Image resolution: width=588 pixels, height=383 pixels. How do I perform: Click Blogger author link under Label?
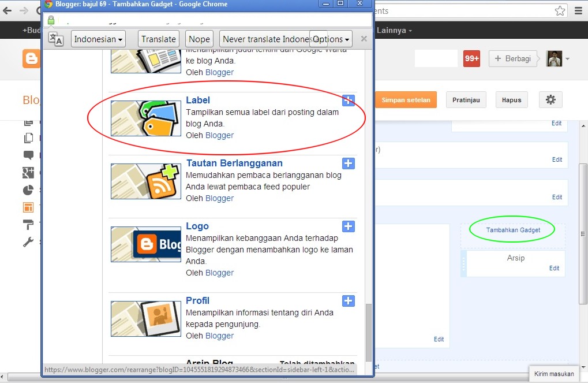click(x=219, y=135)
